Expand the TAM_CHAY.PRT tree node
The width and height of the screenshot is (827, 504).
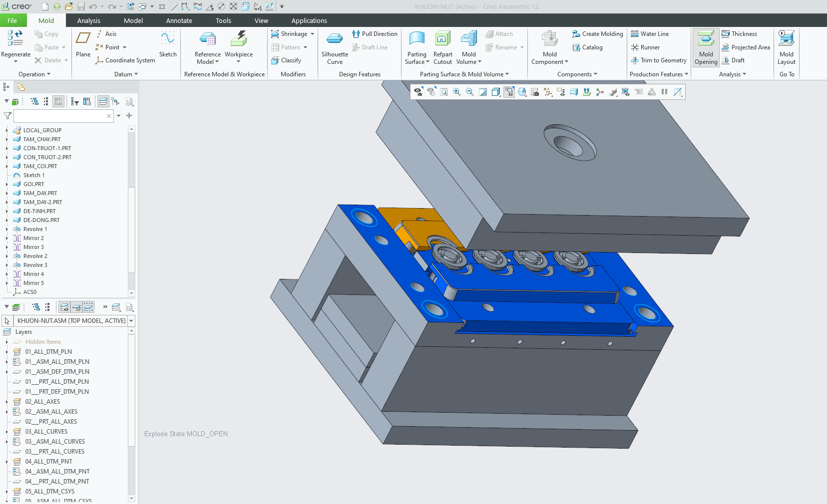coord(7,139)
